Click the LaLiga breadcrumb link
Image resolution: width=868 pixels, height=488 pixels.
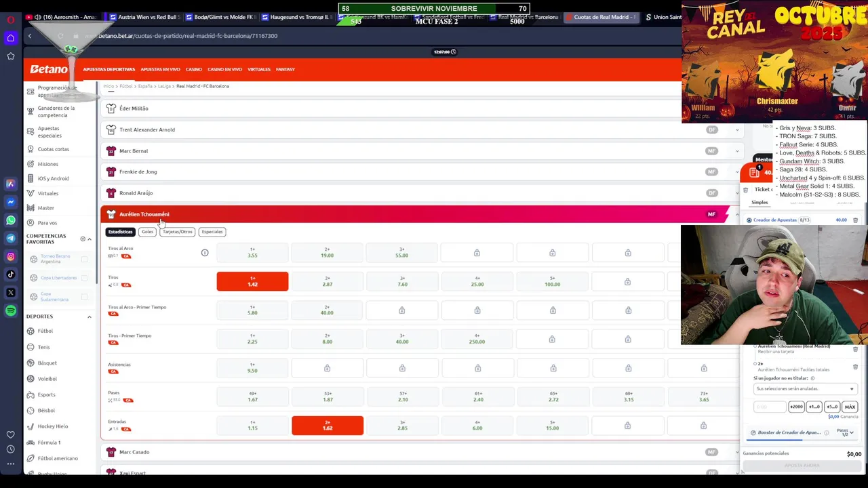(x=165, y=87)
